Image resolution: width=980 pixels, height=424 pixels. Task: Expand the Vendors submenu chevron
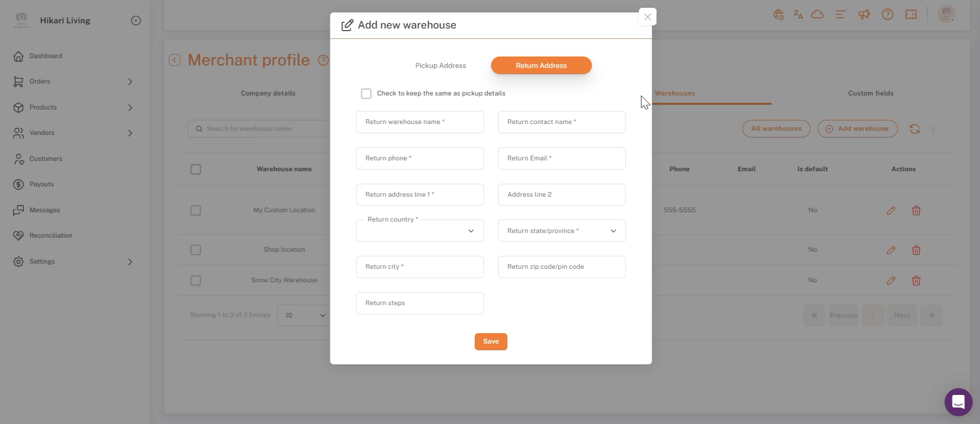click(130, 133)
